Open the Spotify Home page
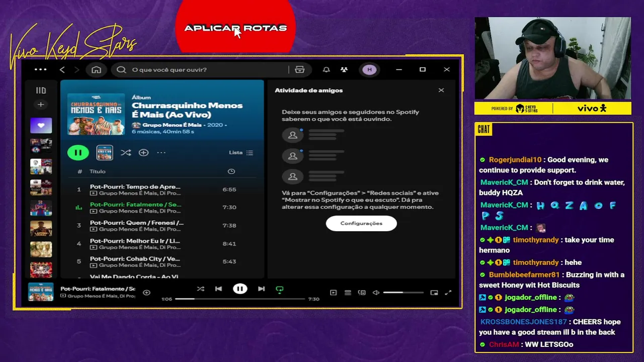This screenshot has width=644, height=362. (x=96, y=69)
